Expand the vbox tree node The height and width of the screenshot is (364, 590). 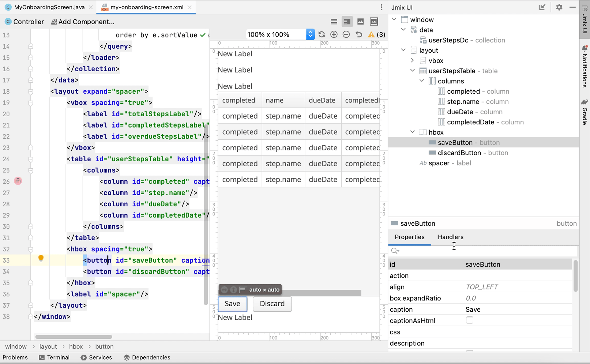pyautogui.click(x=413, y=60)
